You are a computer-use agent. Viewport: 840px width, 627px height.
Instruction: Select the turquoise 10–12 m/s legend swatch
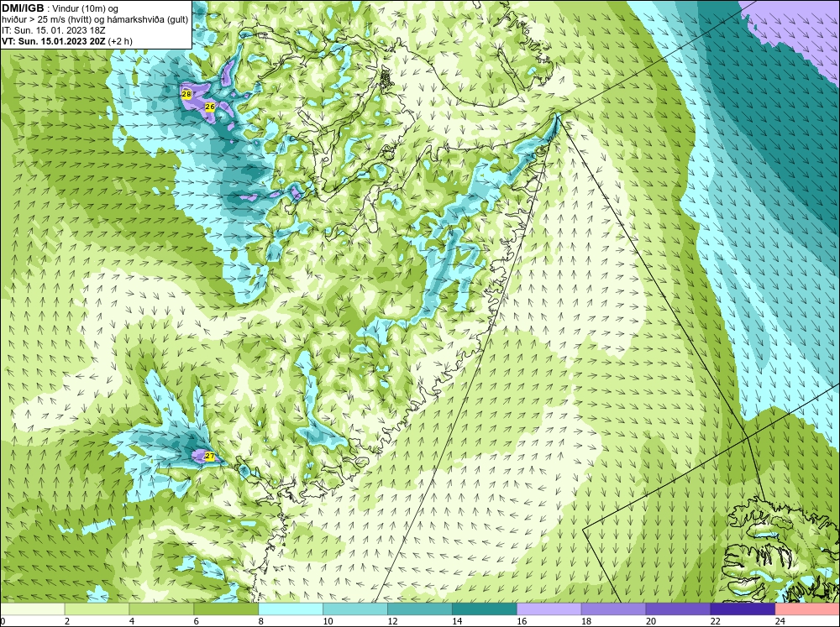coord(355,609)
